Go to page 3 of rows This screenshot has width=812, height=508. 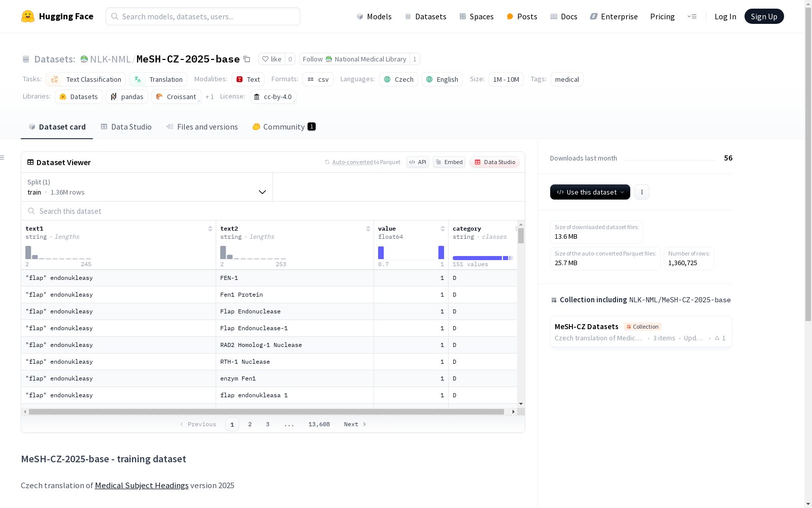click(x=267, y=424)
